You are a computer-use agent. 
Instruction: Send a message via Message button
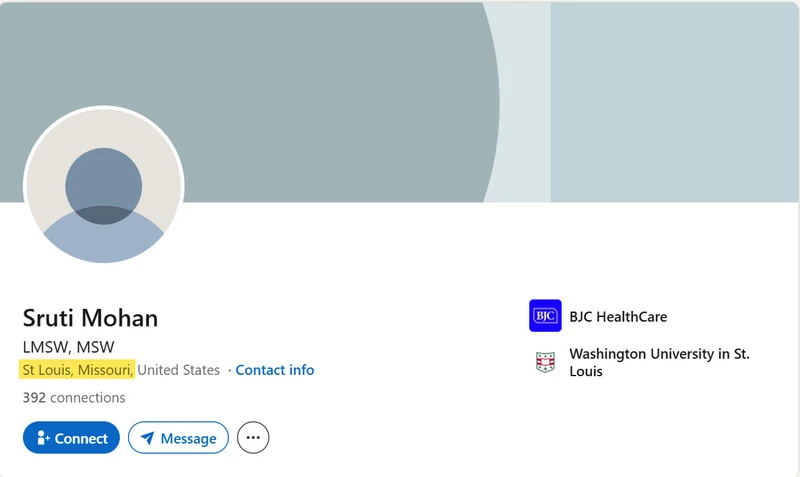(x=178, y=438)
